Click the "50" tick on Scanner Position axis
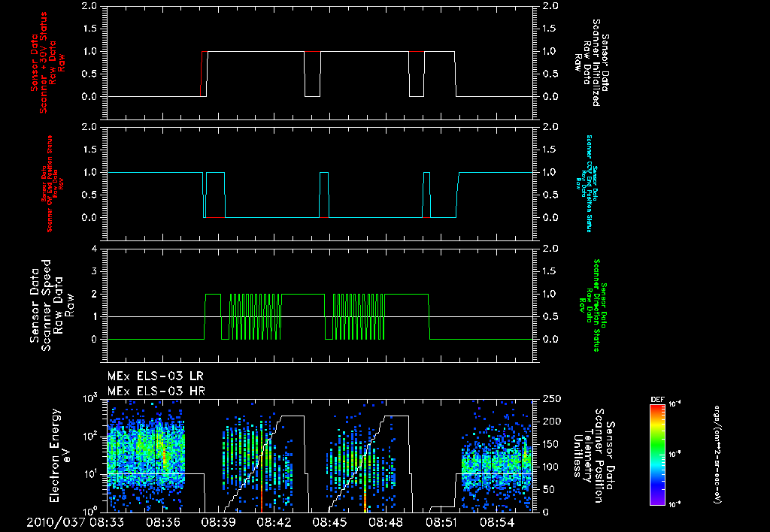 [550, 490]
